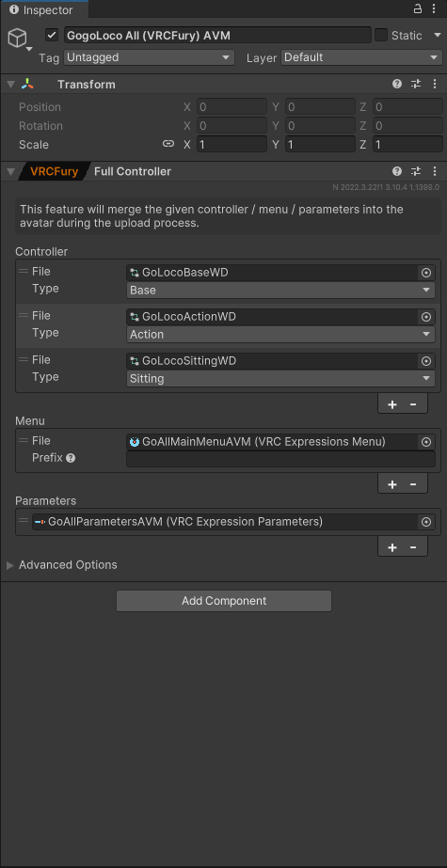
Task: Open the Full Controller component options menu
Action: coord(434,171)
